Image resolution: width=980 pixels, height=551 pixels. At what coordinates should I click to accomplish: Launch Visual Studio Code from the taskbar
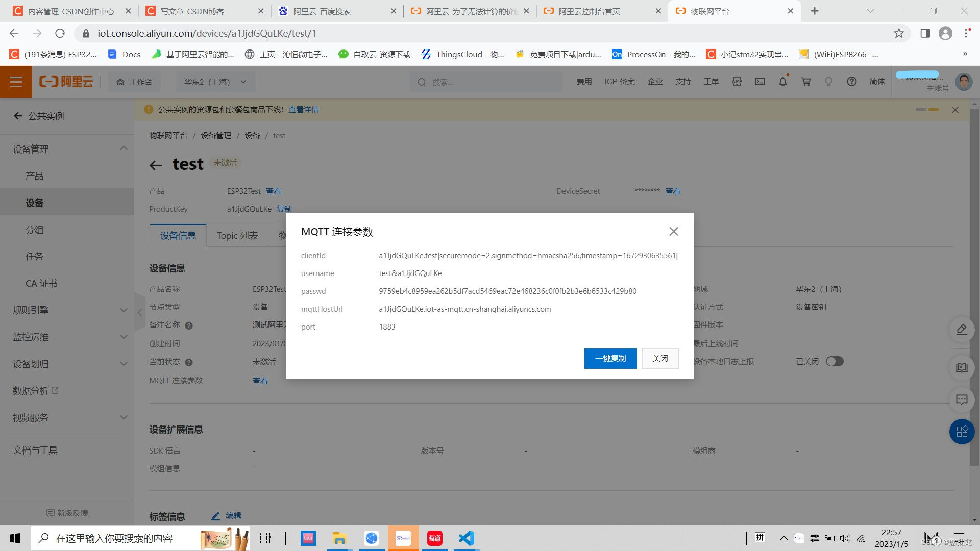pos(466,538)
